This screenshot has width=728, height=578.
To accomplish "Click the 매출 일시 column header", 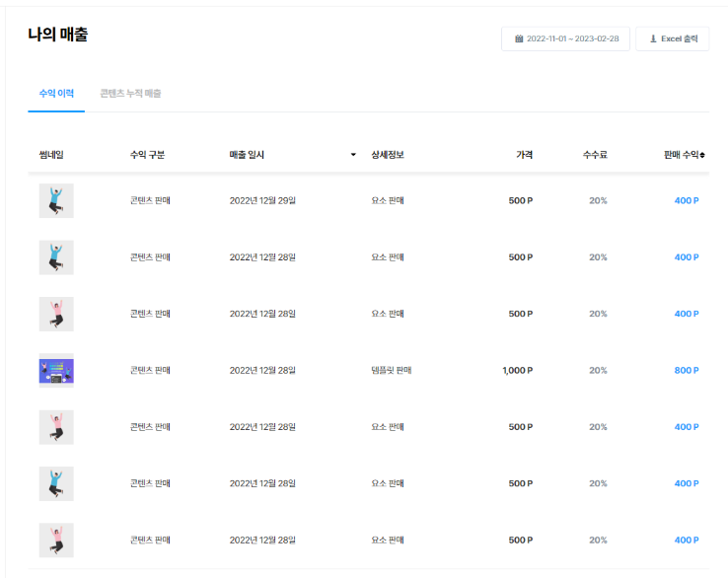I will pos(247,155).
